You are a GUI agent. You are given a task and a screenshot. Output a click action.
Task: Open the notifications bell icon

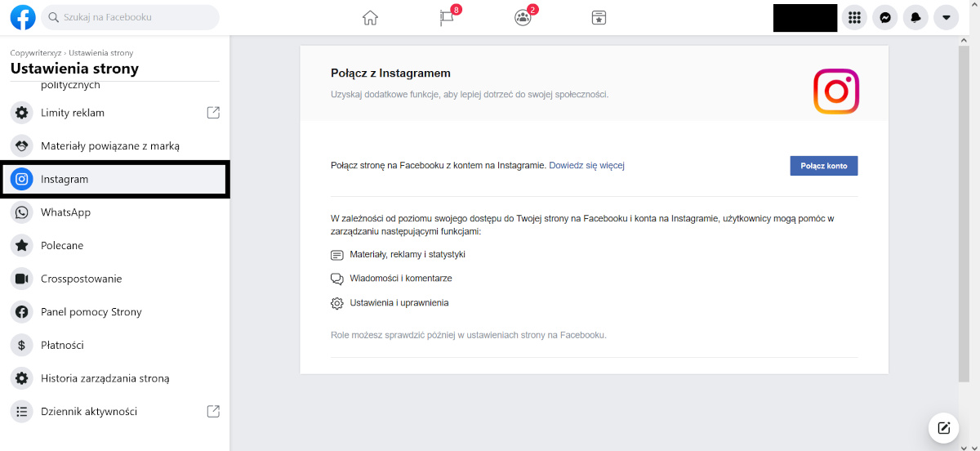tap(915, 17)
